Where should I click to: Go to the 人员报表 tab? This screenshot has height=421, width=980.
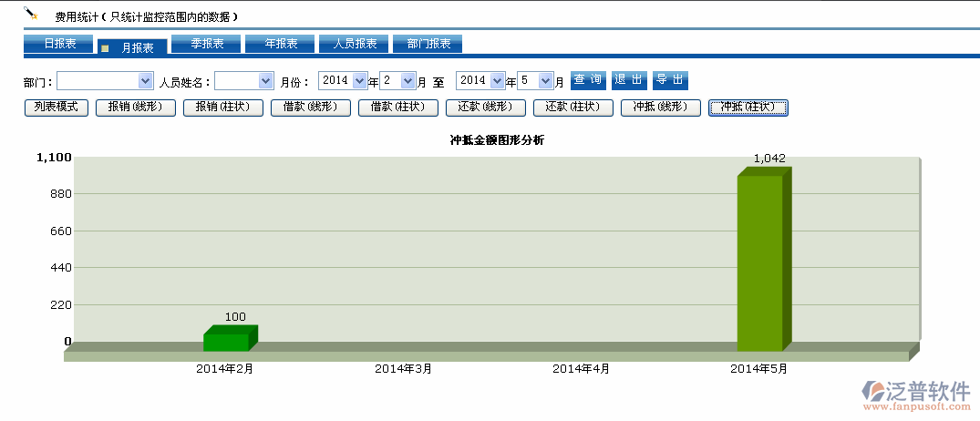coord(354,44)
